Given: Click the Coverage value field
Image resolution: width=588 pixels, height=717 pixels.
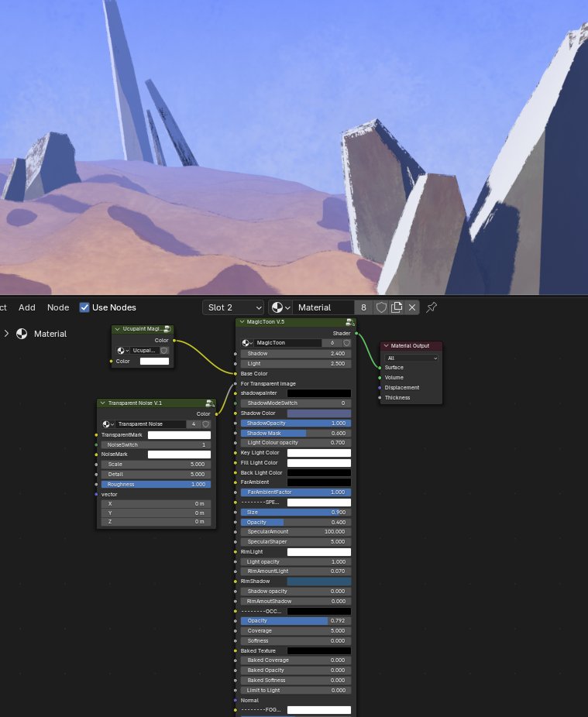Looking at the screenshot, I should coord(296,631).
